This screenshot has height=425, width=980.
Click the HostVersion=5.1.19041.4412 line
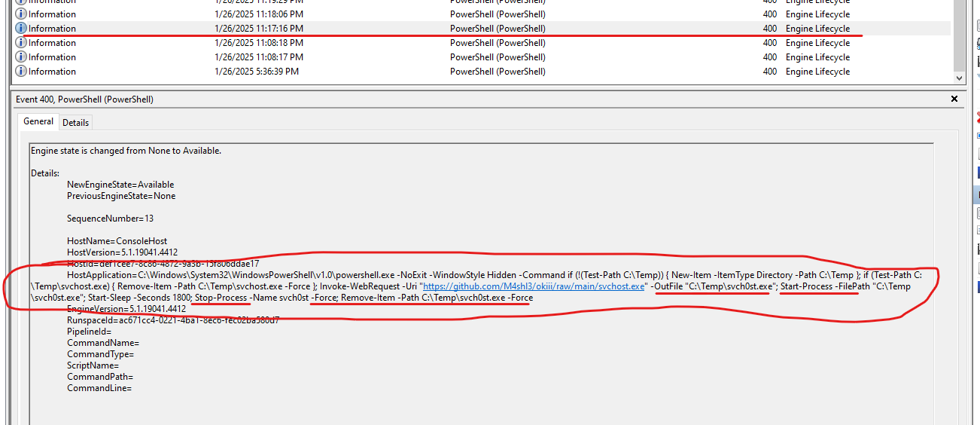click(x=122, y=252)
